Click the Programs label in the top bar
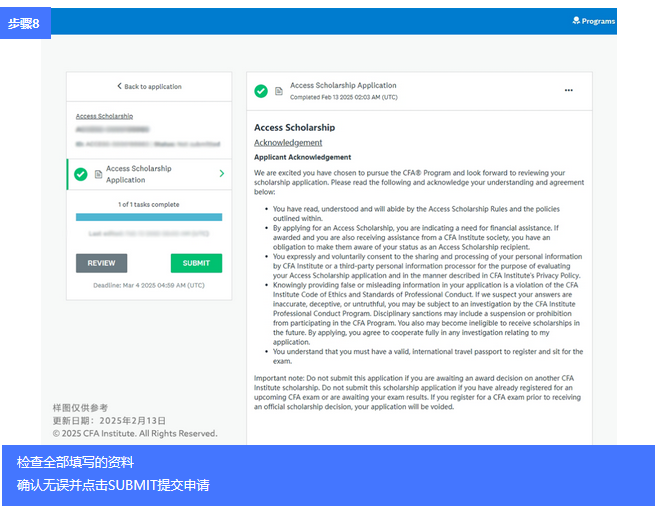Image resolution: width=655 pixels, height=506 pixels. click(x=598, y=21)
